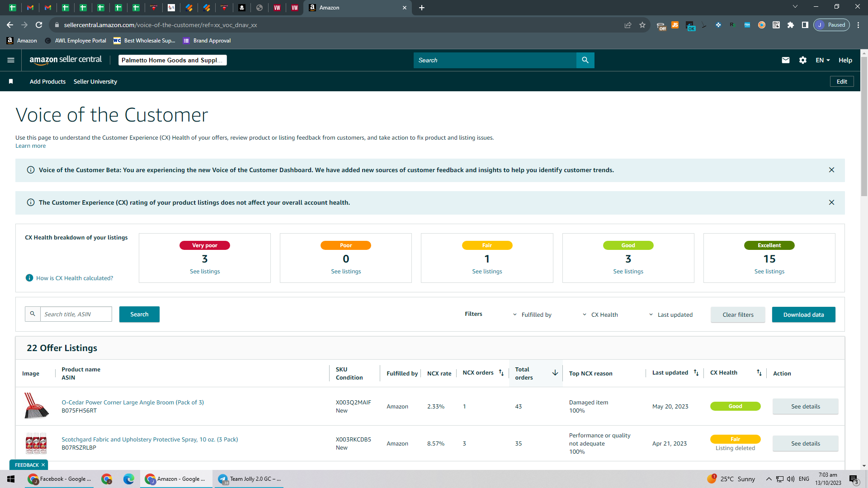Show hidden system tray icons
This screenshot has height=488, width=868.
pos(769,479)
